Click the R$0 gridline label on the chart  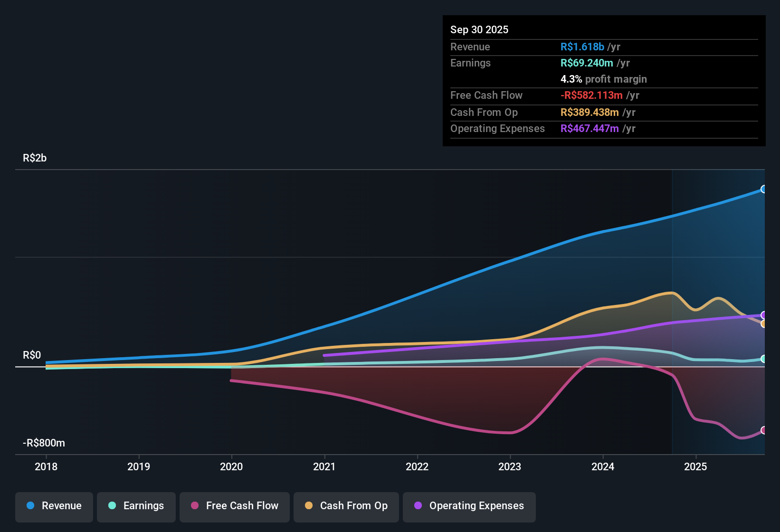[31, 355]
